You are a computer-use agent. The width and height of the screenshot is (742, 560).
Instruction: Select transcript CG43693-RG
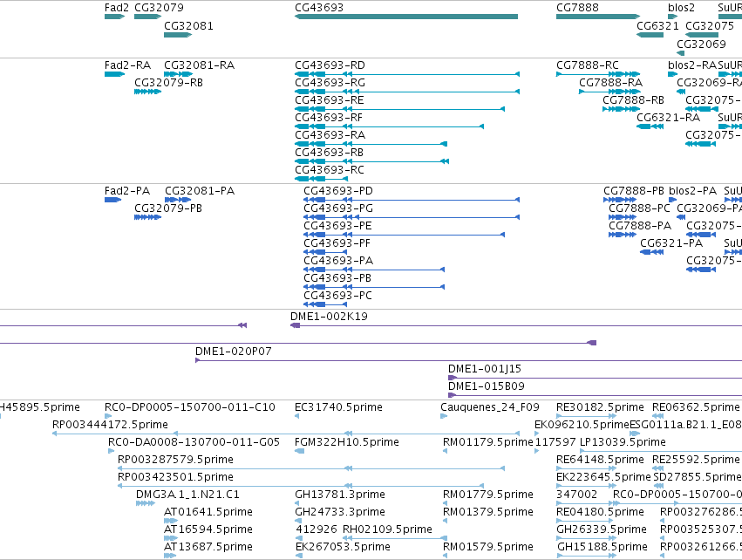point(407,92)
